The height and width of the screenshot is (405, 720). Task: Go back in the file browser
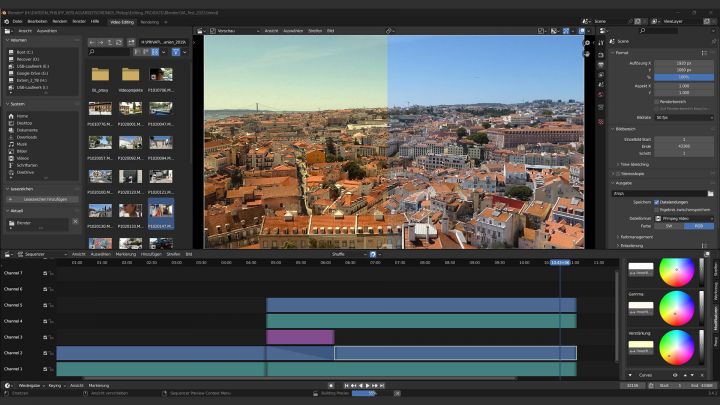coord(92,42)
